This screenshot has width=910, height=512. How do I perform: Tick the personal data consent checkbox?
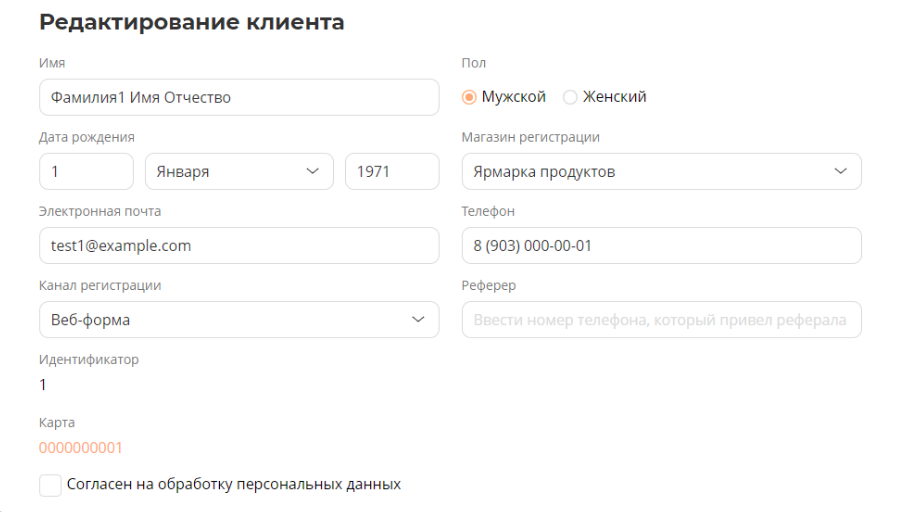50,485
